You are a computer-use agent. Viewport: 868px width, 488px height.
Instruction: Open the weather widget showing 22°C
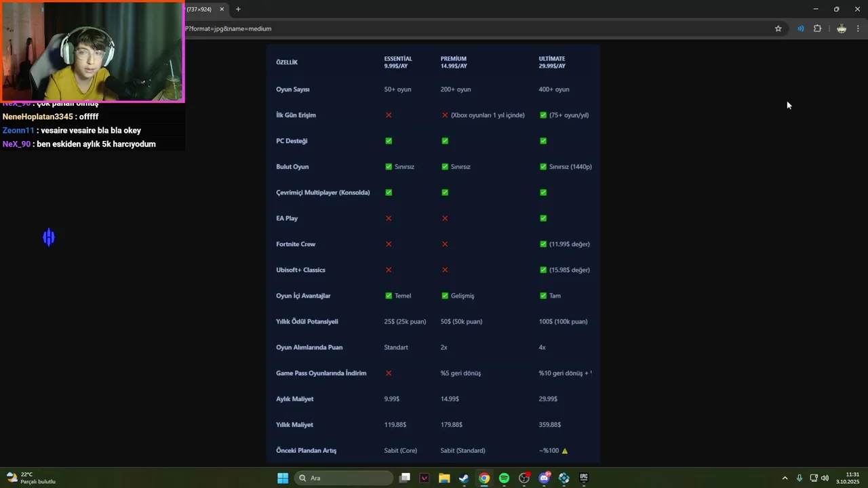pos(31,478)
